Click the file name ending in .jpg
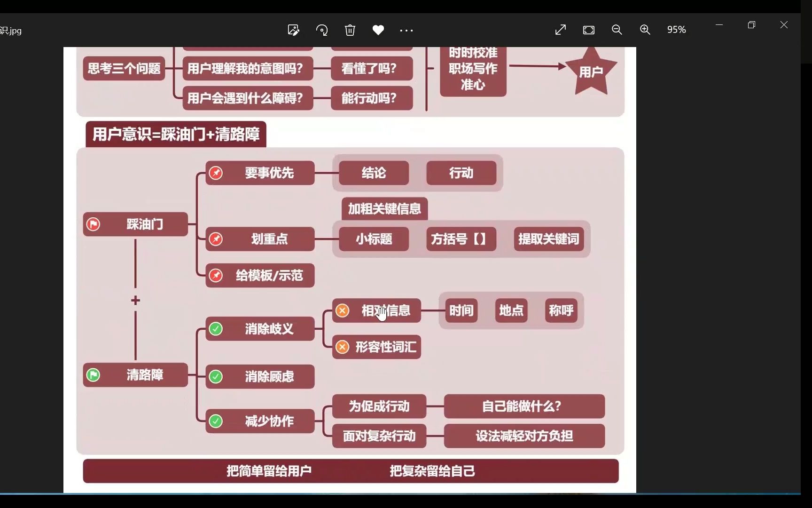812x508 pixels. 11,31
